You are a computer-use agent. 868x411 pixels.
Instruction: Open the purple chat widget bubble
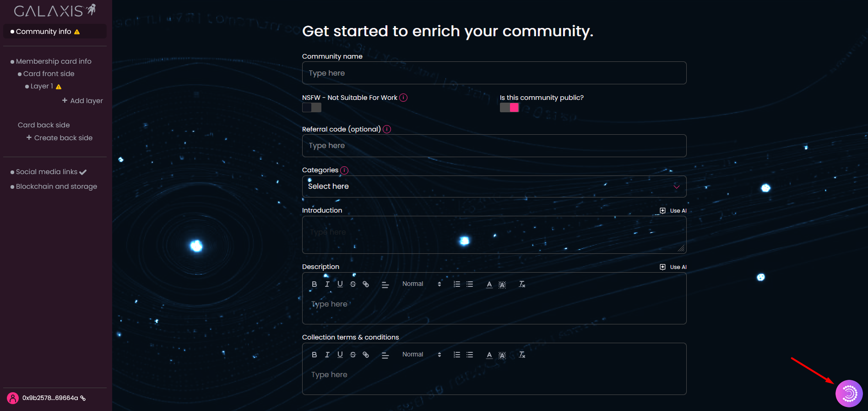pos(849,393)
